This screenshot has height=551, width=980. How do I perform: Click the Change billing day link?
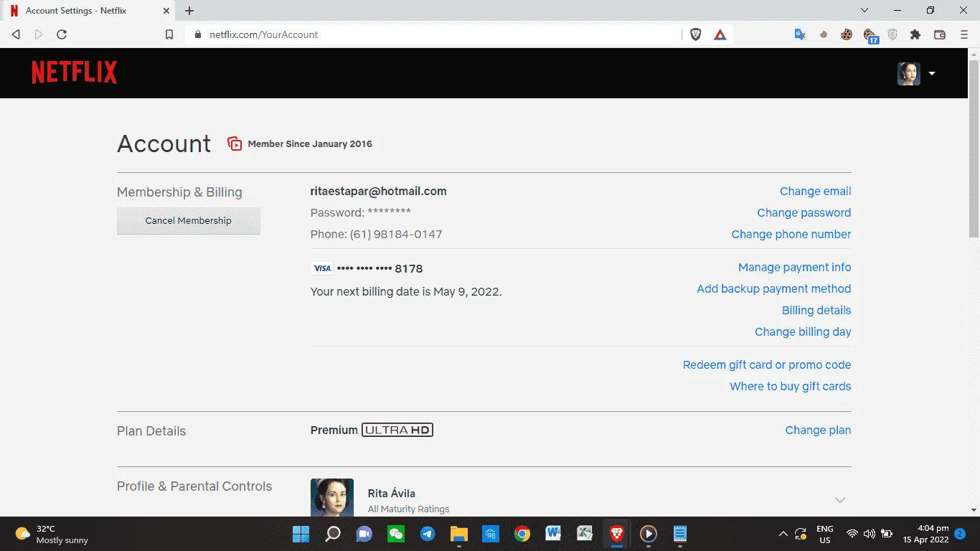803,331
